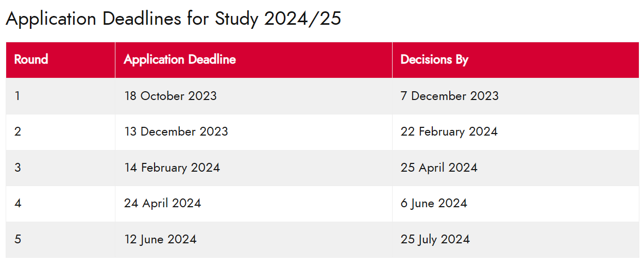Click the 6 June 2024 decision date

coord(434,203)
